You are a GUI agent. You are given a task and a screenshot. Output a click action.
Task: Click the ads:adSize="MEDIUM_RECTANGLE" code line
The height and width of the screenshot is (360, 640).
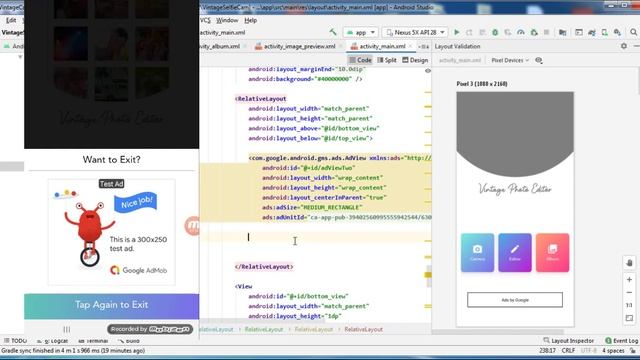tap(312, 207)
